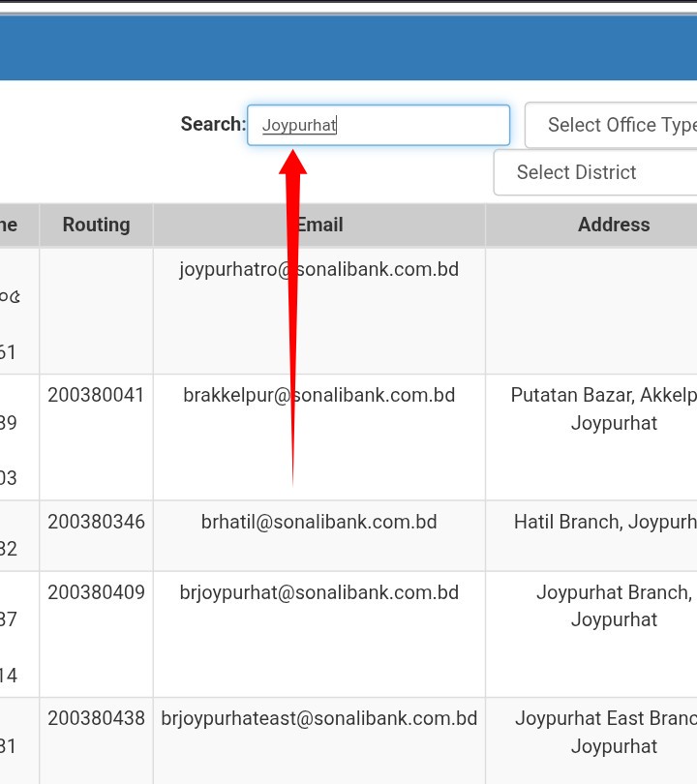
Task: Click the Putatan Bazar address cell
Action: pyautogui.click(x=591, y=437)
